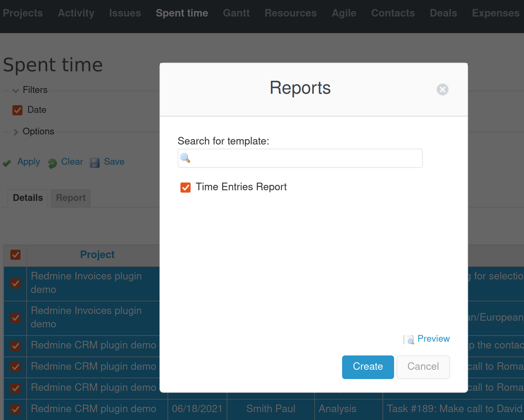Click the Cancel button in dialog
The image size is (524, 420).
coord(423,367)
